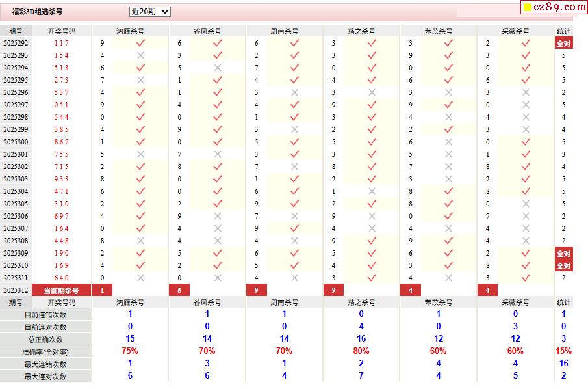The image size is (588, 389).
Task: Click the 全对 badge in row 2025292
Action: coord(563,44)
